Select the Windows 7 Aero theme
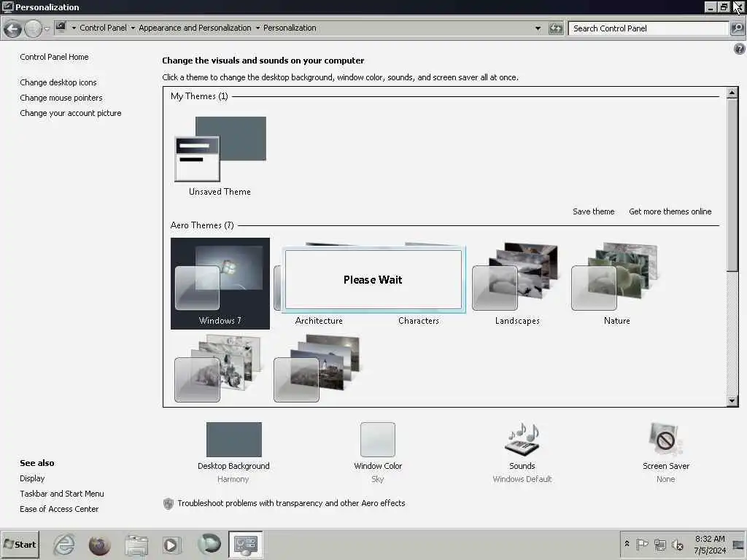Screen dimensions: 747x560 coord(220,284)
